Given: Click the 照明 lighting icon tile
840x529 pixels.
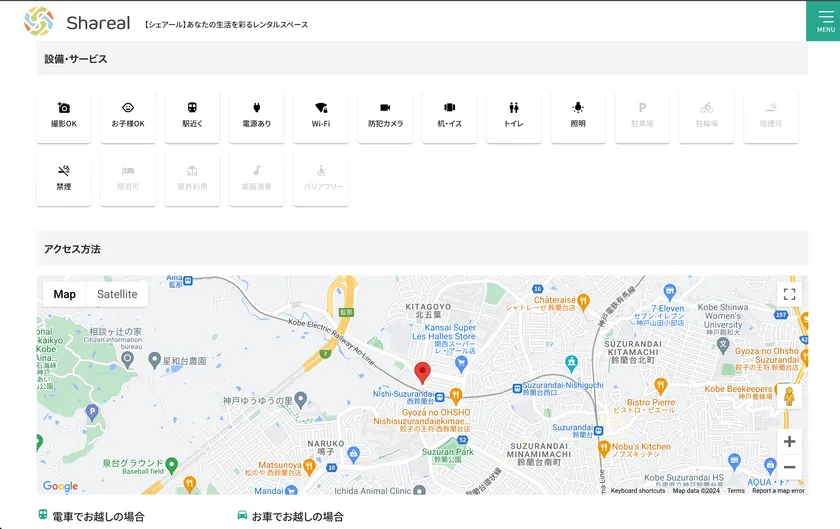Looking at the screenshot, I should pos(578,116).
